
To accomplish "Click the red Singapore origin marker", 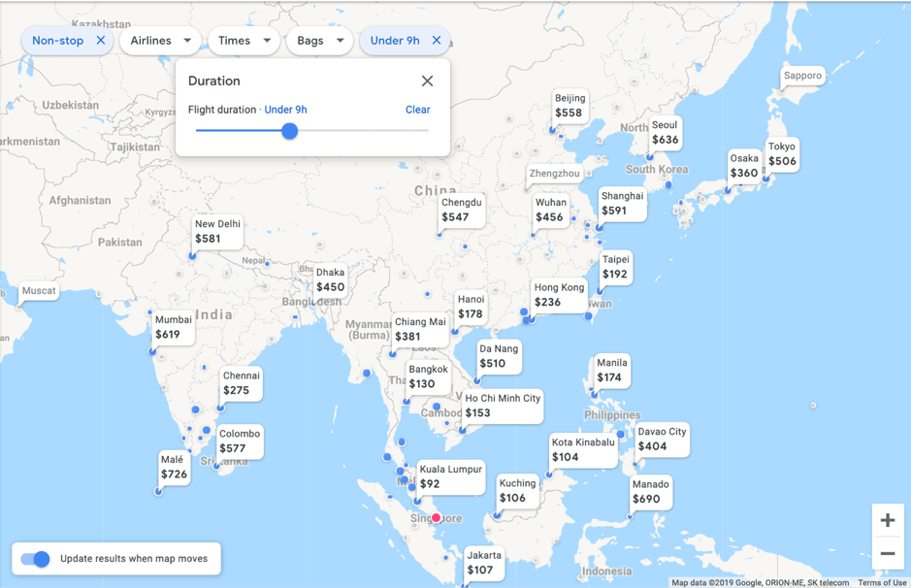I will [x=437, y=518].
